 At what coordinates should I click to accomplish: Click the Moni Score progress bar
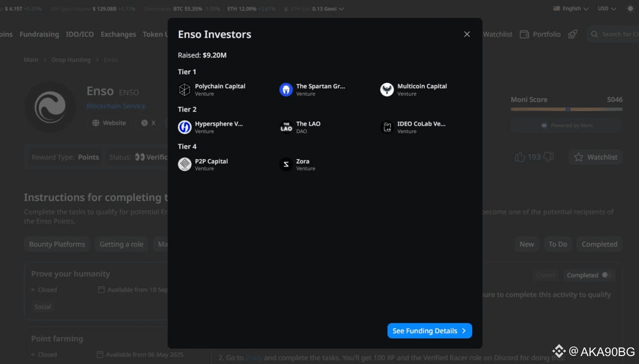(567, 109)
